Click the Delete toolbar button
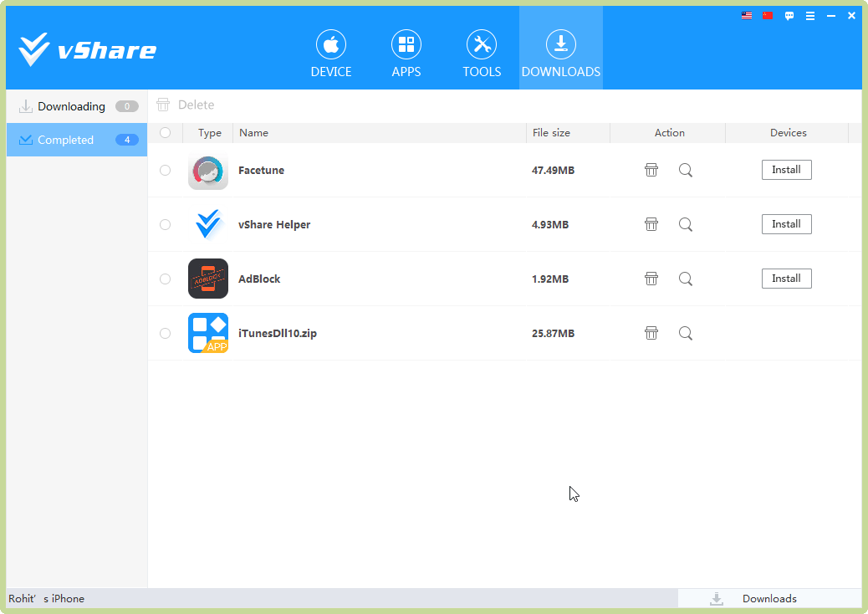Viewport: 868px width, 614px height. 186,105
